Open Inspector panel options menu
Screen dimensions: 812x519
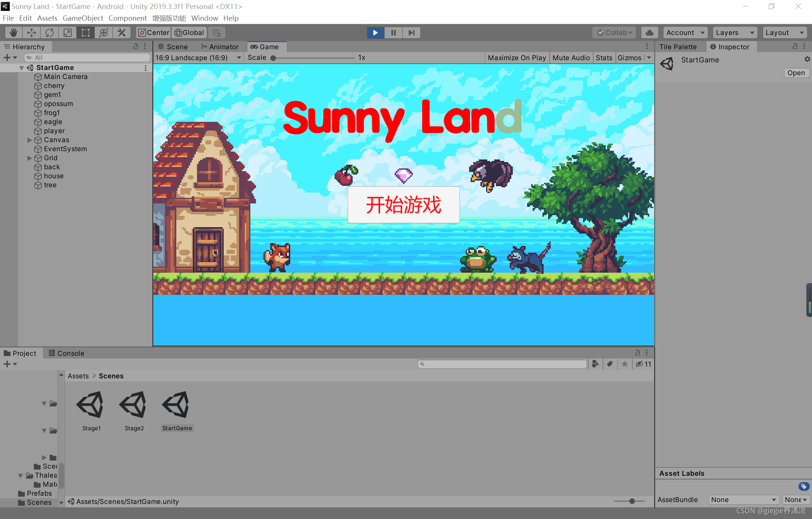[804, 46]
